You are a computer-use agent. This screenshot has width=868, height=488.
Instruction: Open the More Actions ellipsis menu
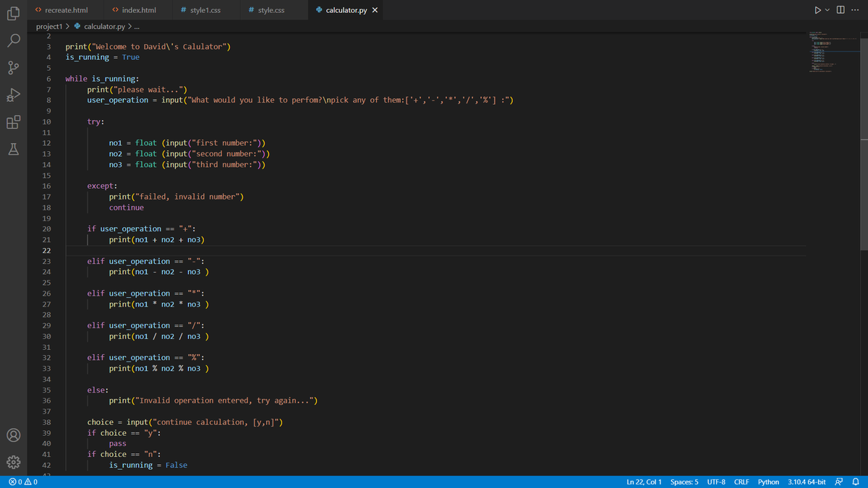[x=856, y=10]
